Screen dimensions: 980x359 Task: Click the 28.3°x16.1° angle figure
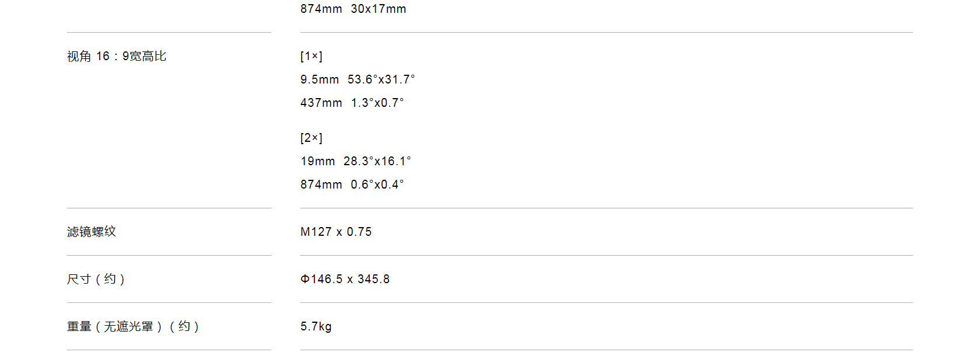click(x=377, y=161)
